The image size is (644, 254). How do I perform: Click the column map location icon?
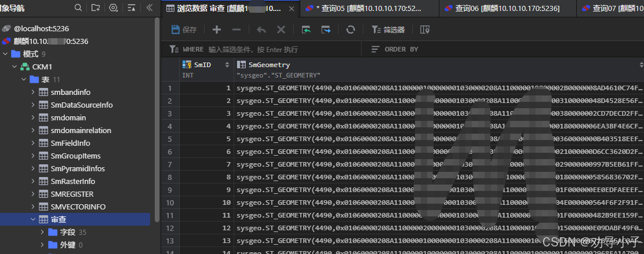(x=425, y=30)
